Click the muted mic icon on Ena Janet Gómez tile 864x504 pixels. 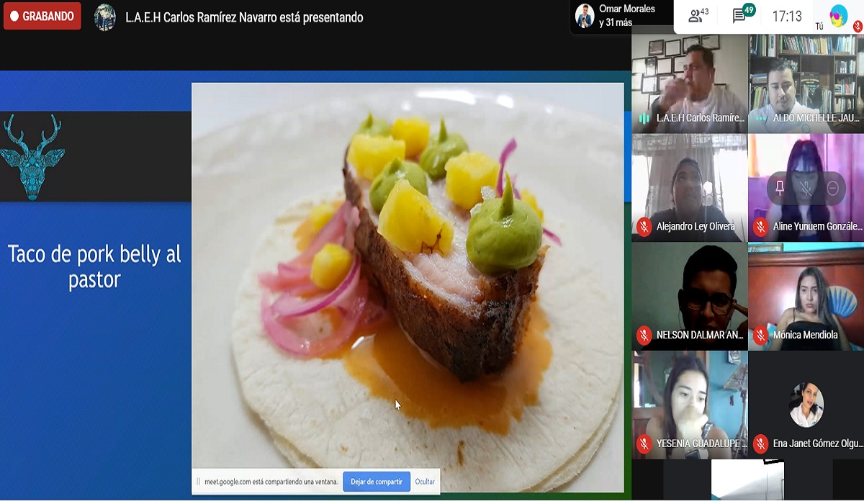(x=760, y=444)
